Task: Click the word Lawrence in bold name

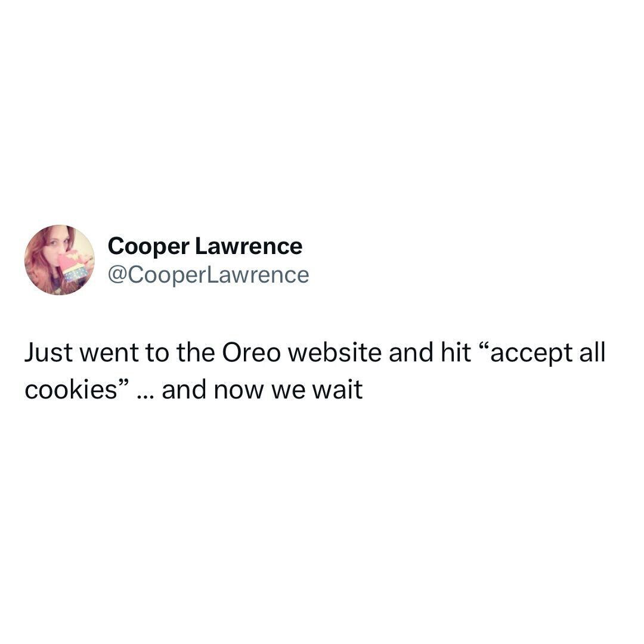Action: coord(249,246)
